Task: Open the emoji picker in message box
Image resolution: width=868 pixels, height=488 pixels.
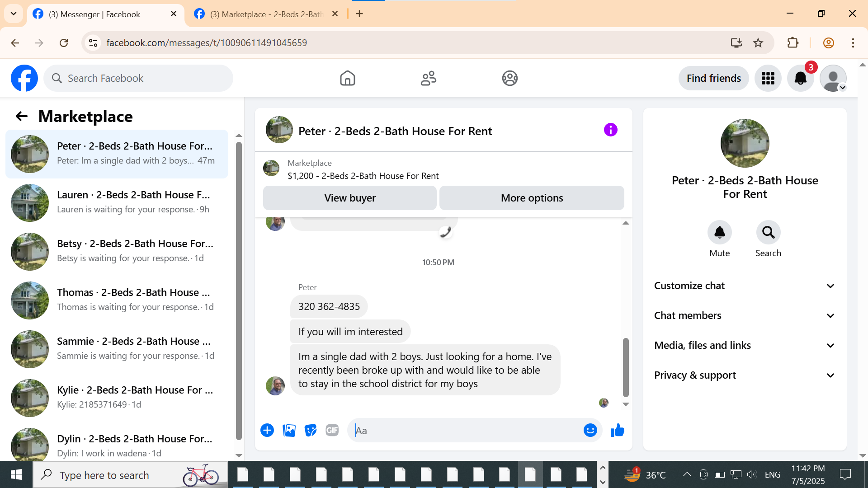Action: tap(590, 431)
